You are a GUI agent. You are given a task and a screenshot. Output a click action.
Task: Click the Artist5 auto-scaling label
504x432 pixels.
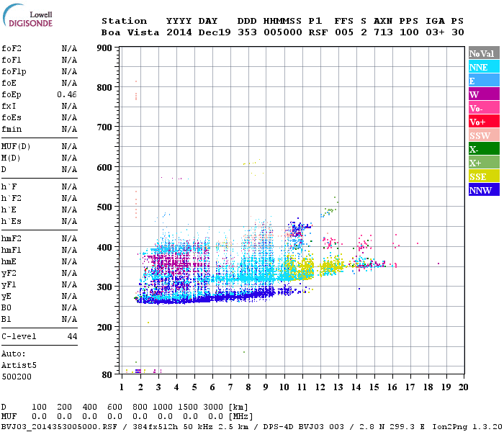point(19,366)
